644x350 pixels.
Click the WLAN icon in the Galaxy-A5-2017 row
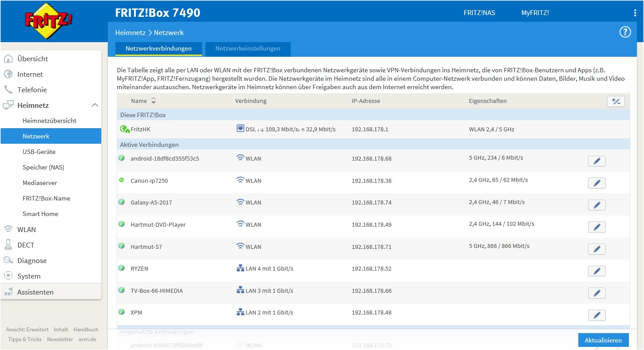coord(240,202)
